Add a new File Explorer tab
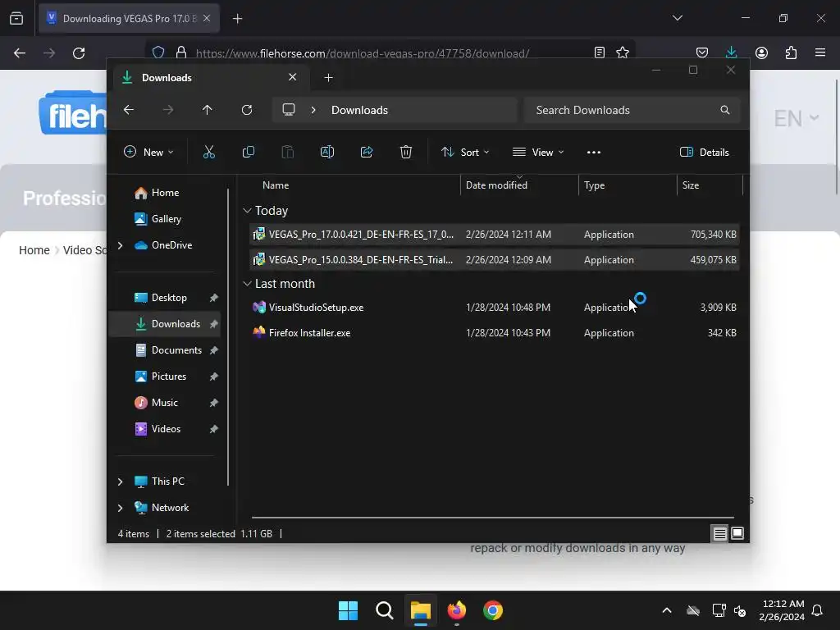Screen dimensions: 840x630 328,78
